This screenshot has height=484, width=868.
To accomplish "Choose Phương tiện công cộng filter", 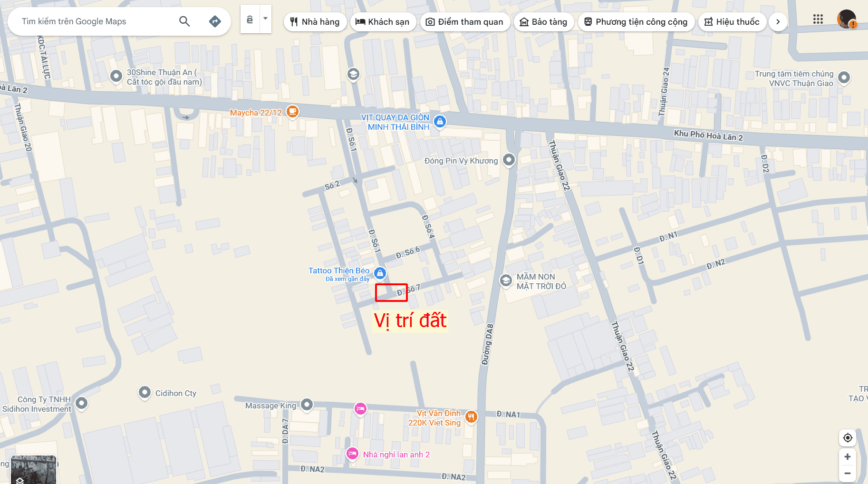I will tap(636, 22).
